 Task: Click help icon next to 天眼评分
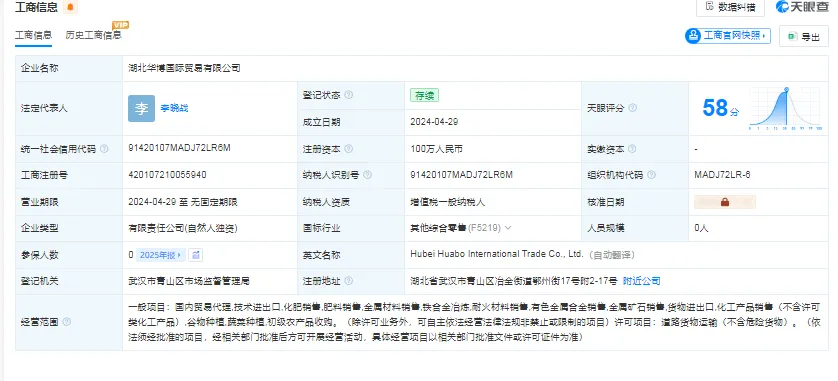click(632, 108)
